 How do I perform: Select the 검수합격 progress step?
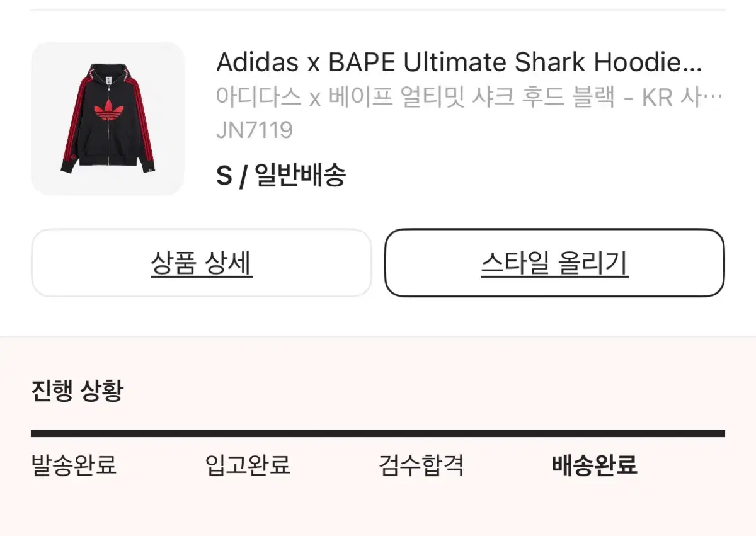point(421,465)
